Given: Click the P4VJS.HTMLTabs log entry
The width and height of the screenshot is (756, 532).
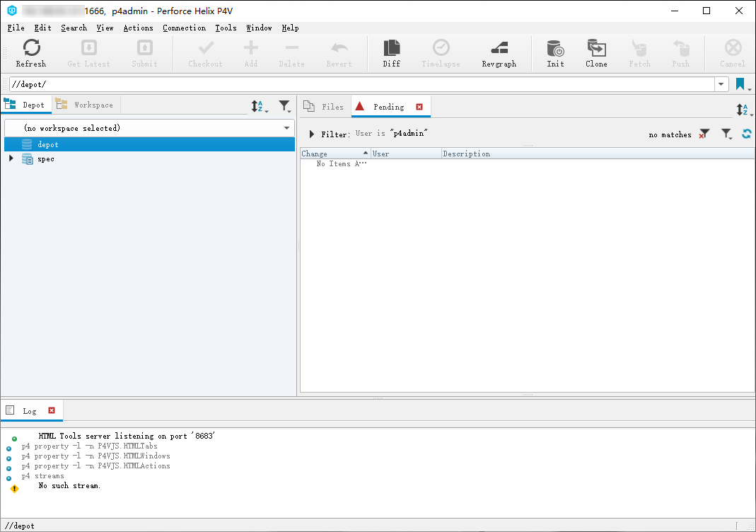Looking at the screenshot, I should click(89, 446).
